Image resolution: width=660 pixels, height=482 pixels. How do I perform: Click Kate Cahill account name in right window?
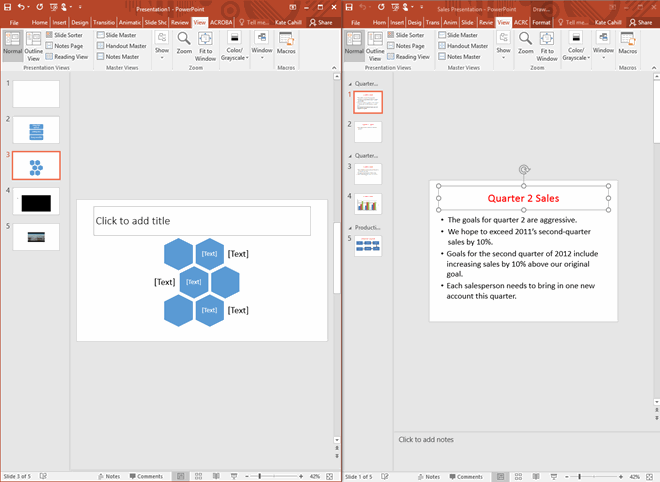point(608,23)
